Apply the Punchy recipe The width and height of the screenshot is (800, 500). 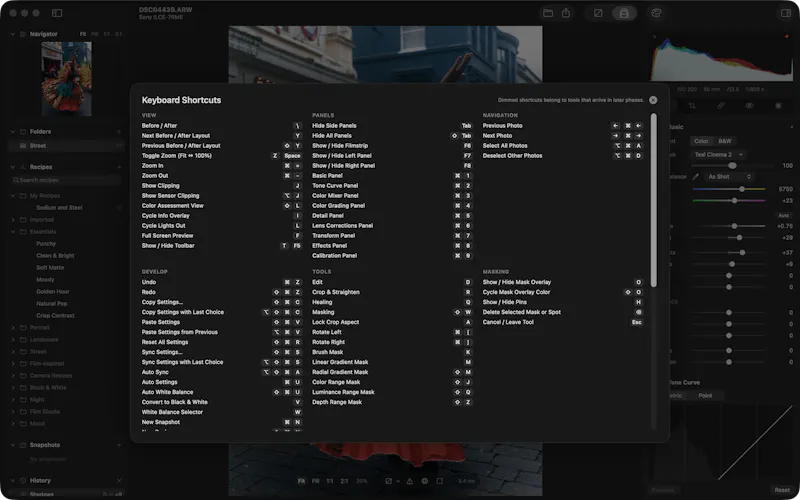click(46, 244)
